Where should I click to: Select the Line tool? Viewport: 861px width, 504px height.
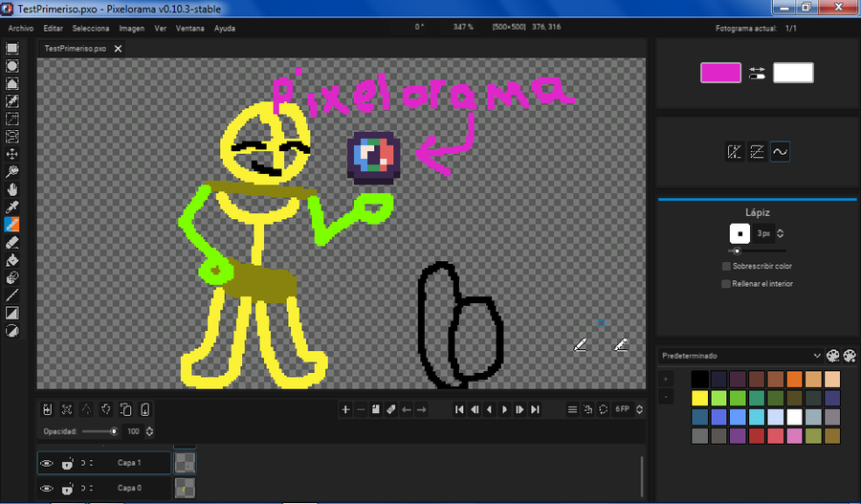point(12,296)
